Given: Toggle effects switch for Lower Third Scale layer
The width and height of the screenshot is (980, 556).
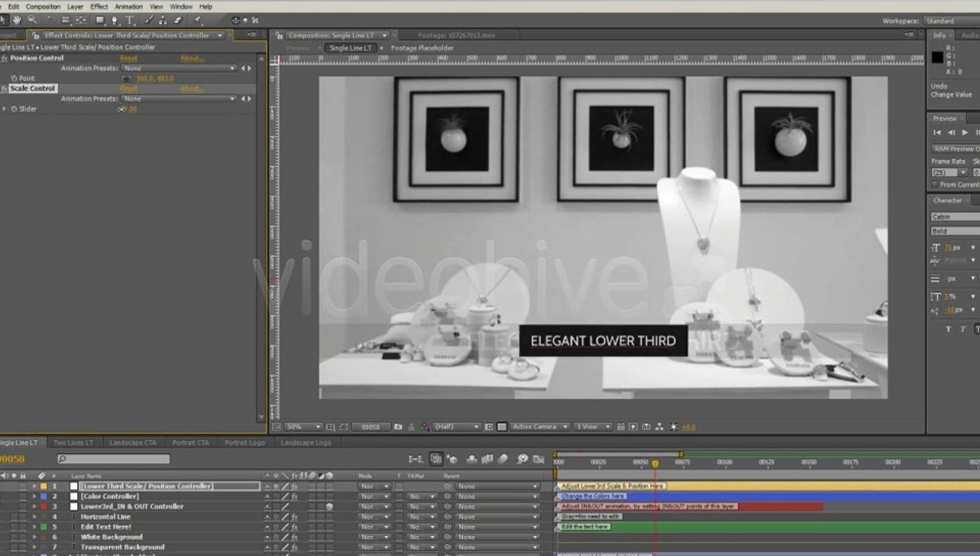Looking at the screenshot, I should pos(294,486).
